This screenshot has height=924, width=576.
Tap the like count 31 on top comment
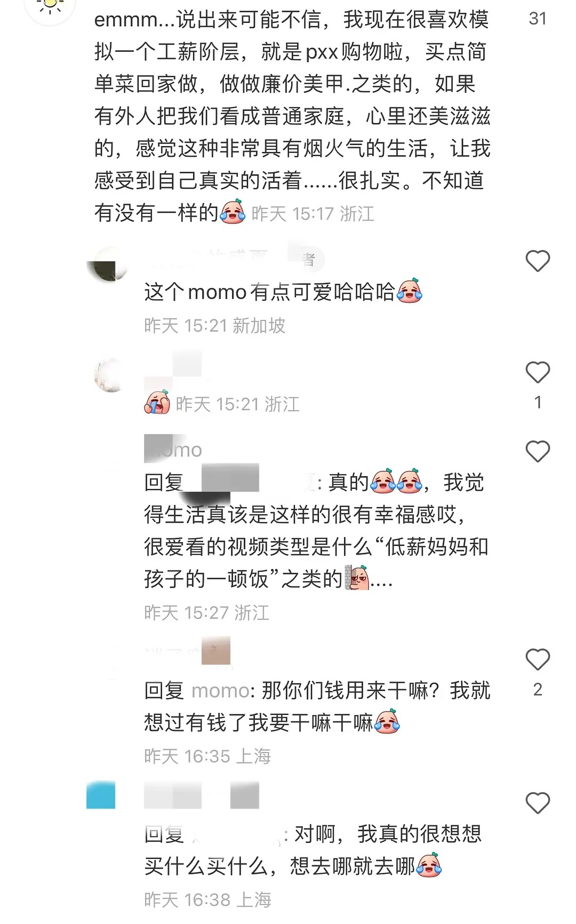(538, 19)
